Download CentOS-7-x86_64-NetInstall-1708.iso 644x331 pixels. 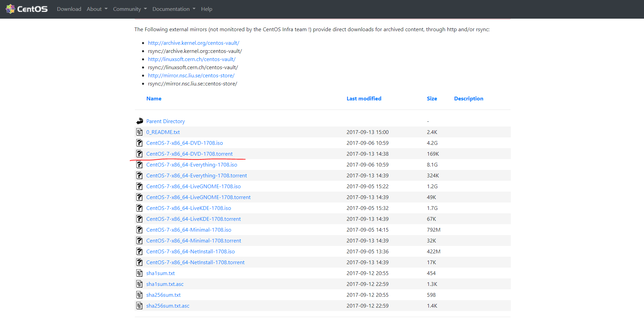190,251
